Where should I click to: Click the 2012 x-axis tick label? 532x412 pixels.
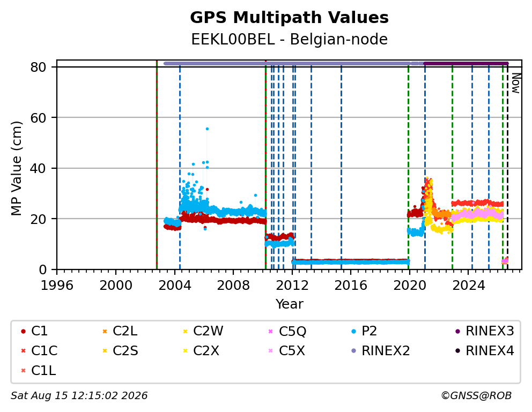click(292, 286)
